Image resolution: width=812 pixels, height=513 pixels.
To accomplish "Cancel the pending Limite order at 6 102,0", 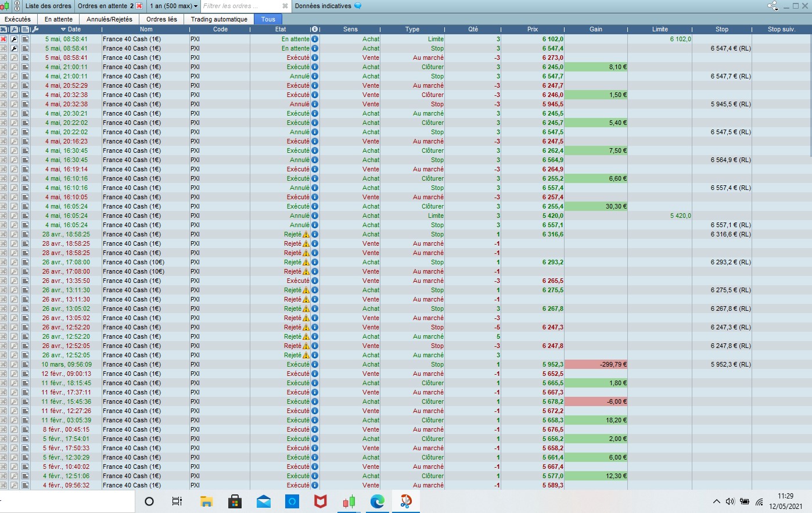I will click(x=3, y=39).
